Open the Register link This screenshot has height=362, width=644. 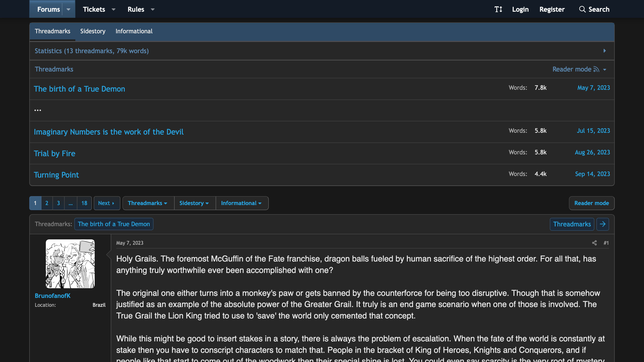point(552,9)
